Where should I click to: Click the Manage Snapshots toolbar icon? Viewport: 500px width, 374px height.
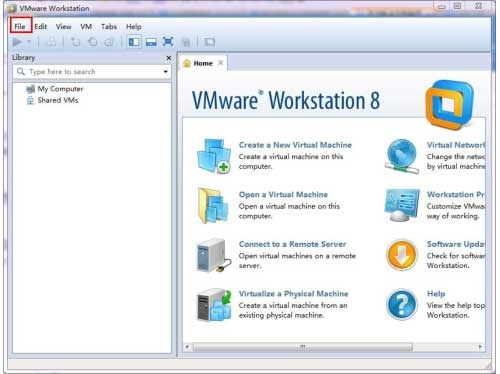point(109,42)
